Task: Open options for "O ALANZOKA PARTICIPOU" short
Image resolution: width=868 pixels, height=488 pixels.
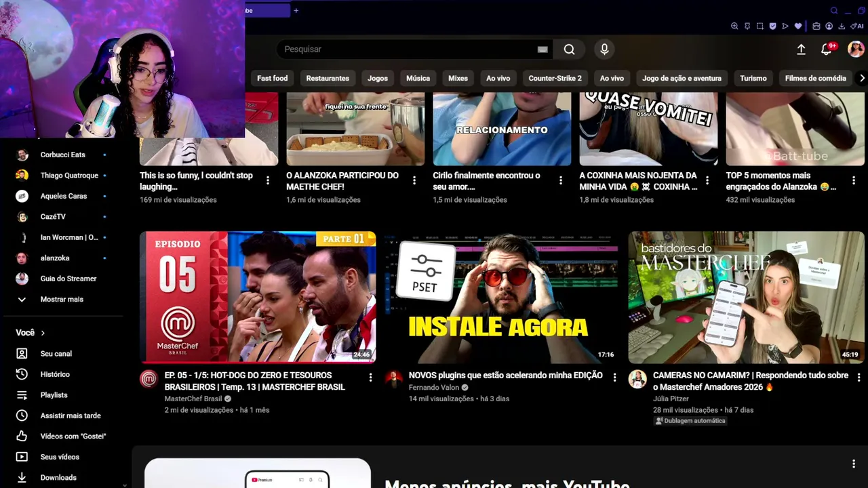Action: (414, 180)
